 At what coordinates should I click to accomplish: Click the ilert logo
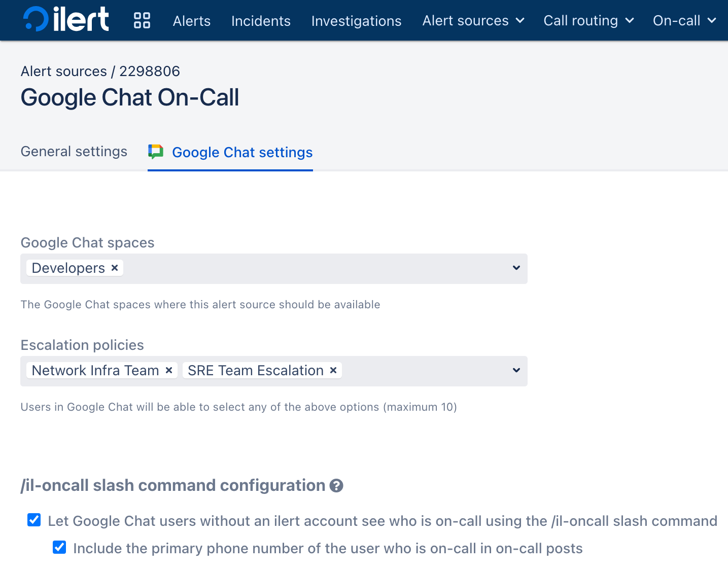(66, 19)
